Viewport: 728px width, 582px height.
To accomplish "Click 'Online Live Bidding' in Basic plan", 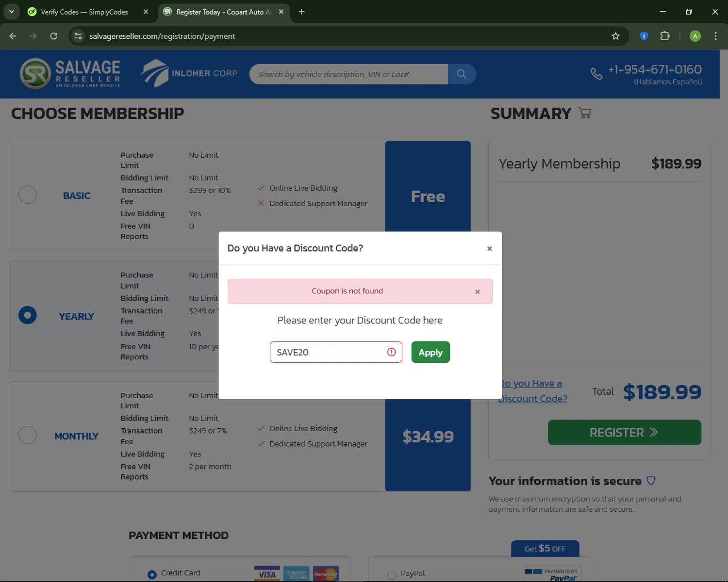I will (303, 188).
